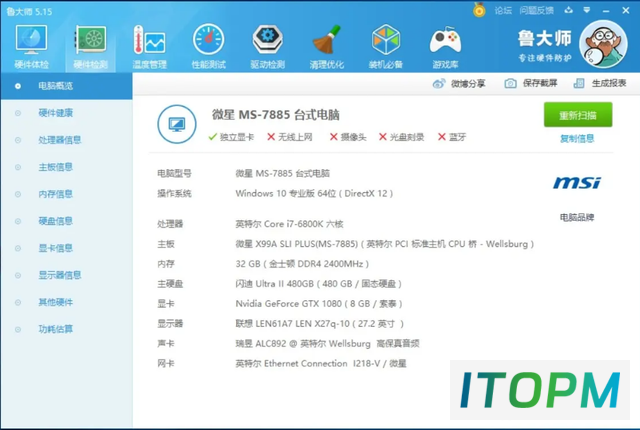Click 清理优化 broom cleanup icon

327,47
